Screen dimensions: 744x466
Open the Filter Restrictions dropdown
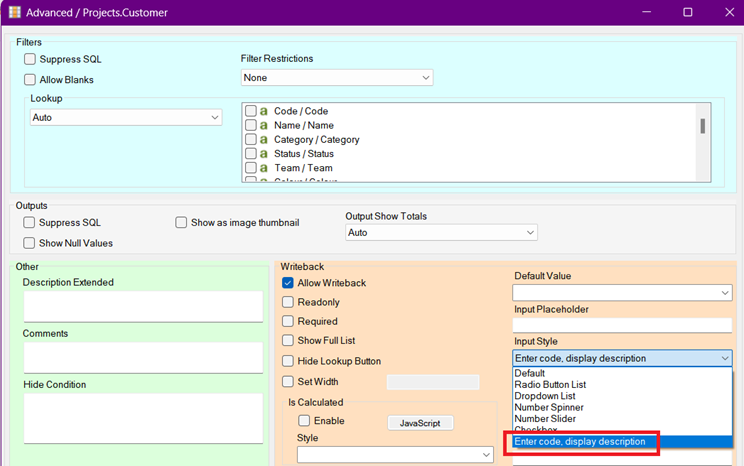(x=337, y=78)
